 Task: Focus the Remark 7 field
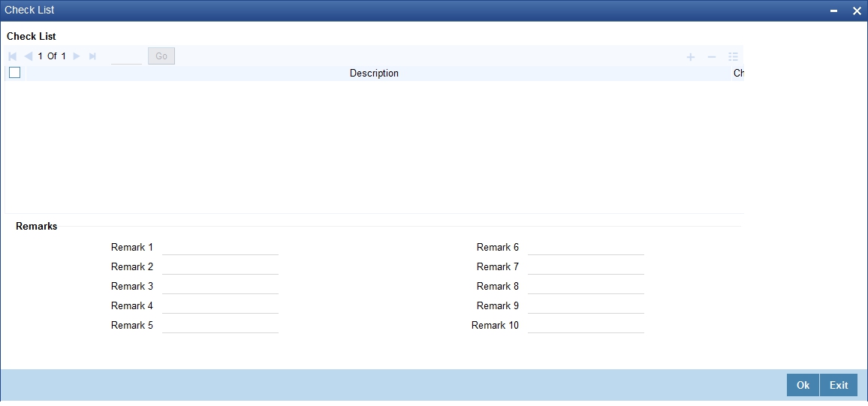coord(586,266)
